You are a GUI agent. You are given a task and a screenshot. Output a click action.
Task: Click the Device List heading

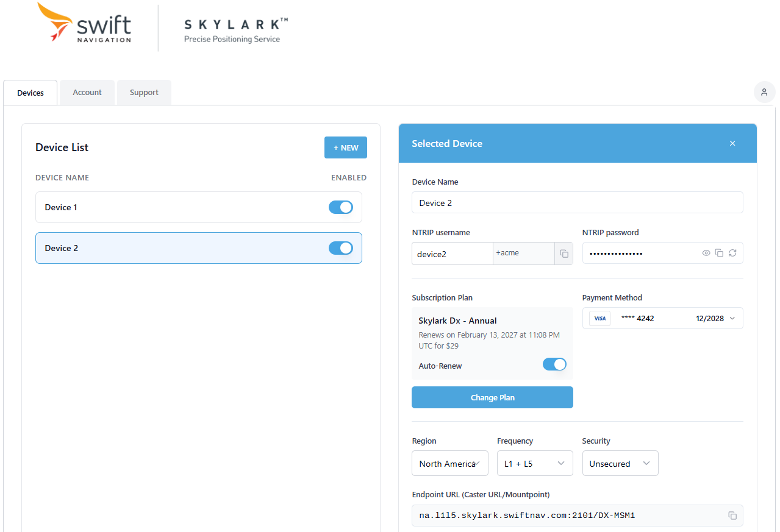point(62,147)
